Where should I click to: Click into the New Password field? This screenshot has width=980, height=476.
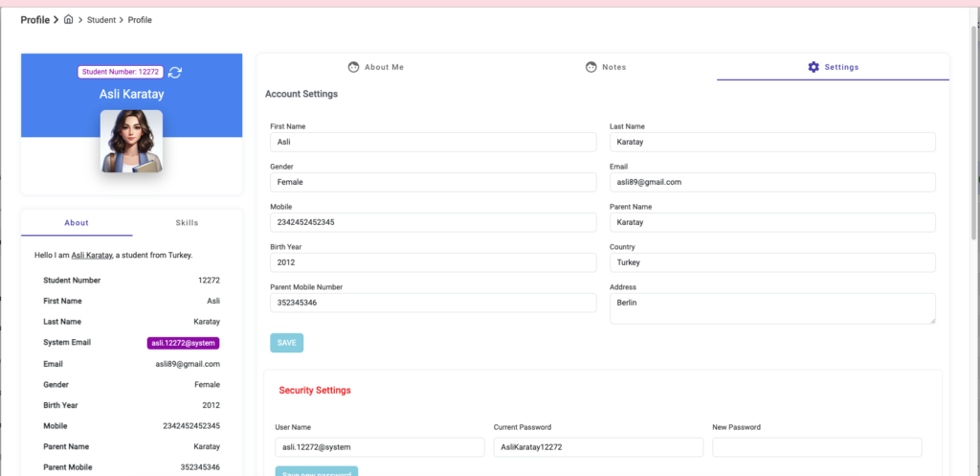(816, 447)
